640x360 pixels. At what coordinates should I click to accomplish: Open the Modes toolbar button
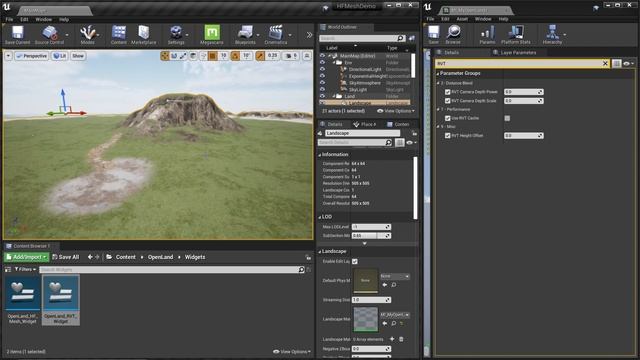pyautogui.click(x=87, y=35)
